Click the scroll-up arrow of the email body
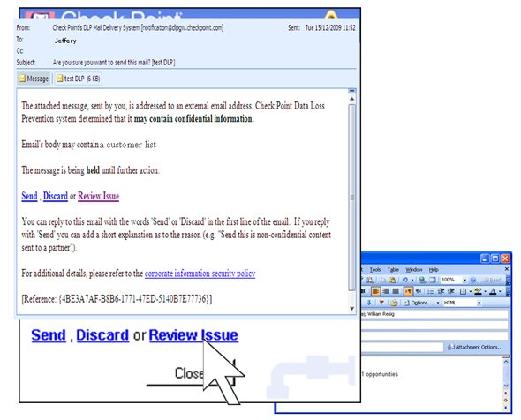 pos(351,99)
